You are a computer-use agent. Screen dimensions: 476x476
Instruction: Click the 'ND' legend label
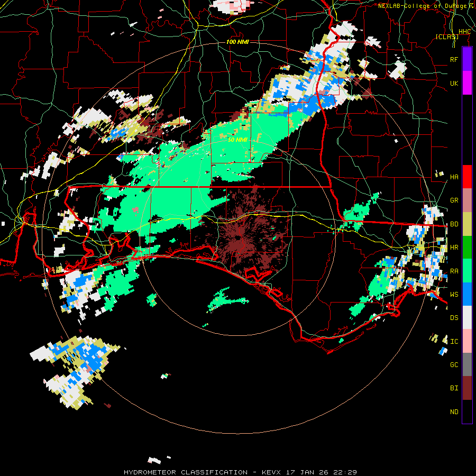454,412
